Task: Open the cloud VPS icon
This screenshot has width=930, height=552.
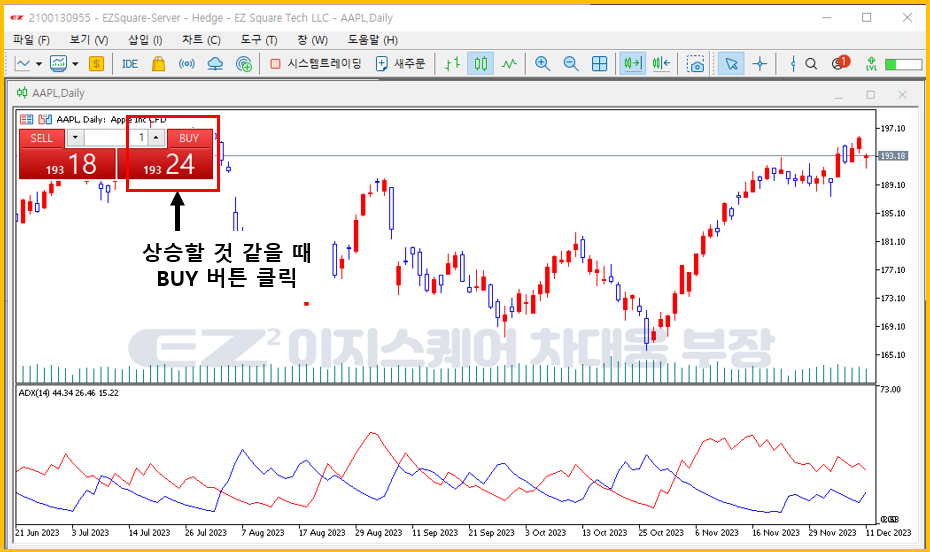Action: 215,63
